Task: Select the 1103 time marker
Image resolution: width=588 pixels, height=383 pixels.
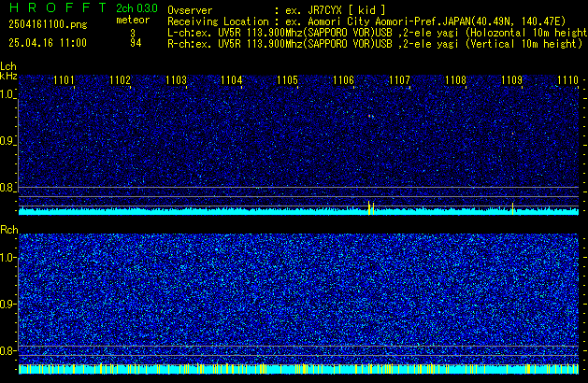Action: click(176, 80)
